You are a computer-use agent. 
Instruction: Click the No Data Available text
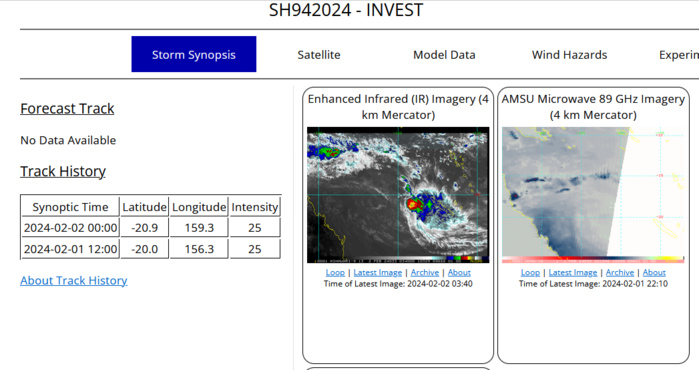(68, 140)
